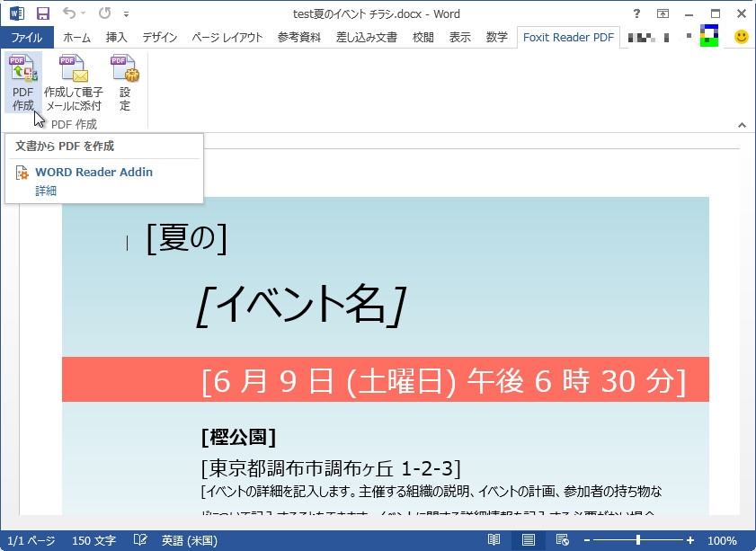Switch to the ホーム ribbon tab
Screen dimensions: 756x551
click(76, 38)
